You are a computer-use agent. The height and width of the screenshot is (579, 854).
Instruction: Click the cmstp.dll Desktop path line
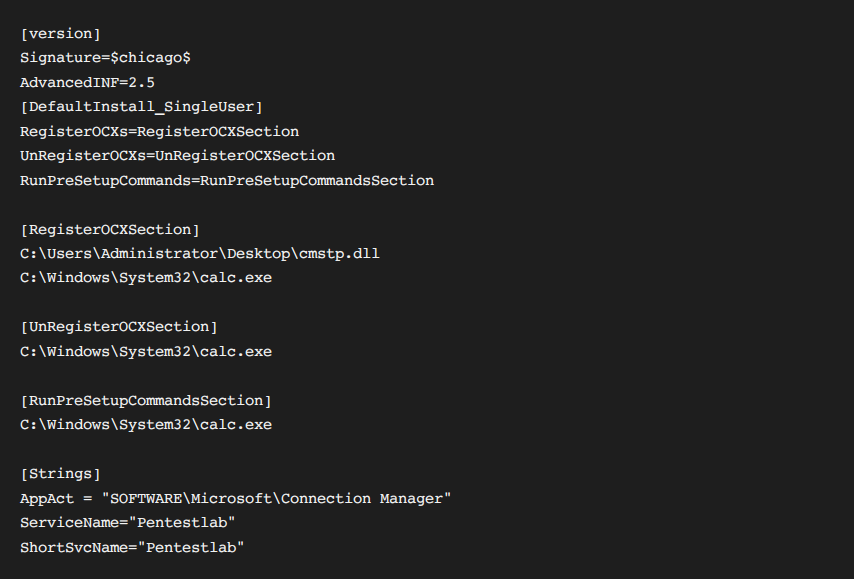point(199,254)
